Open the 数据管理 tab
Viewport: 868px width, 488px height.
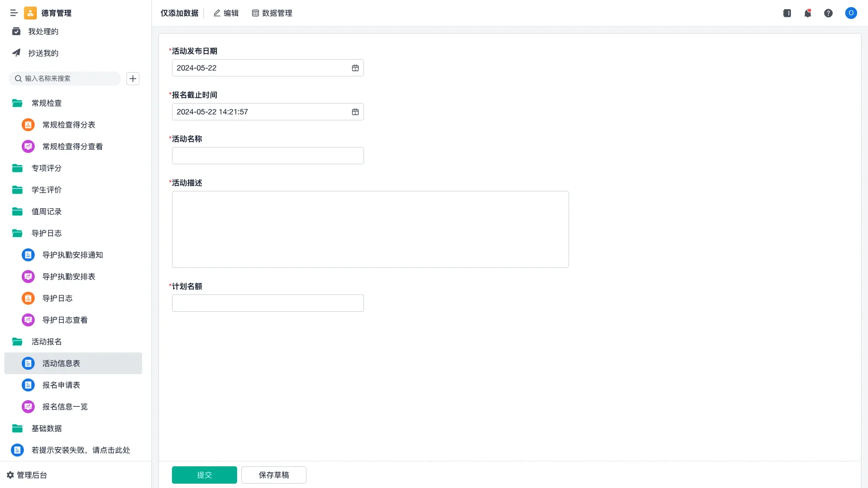[x=272, y=13]
